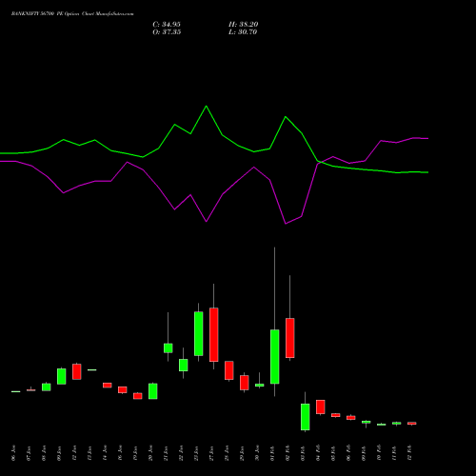Select the green candle for 09 Jan
Image resolution: width=476 pixels, height=476 pixels.
[x=62, y=376]
